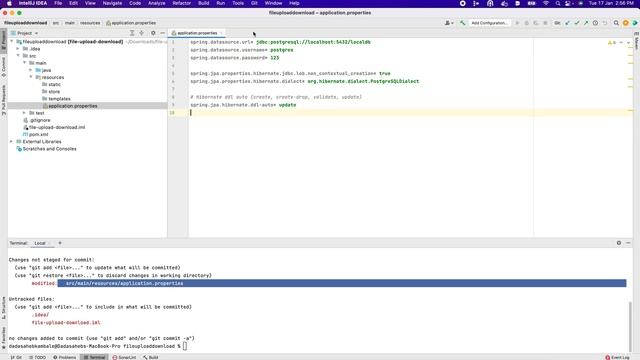
Task: Click macOS Spotlight search icon
Action: coord(558,3)
